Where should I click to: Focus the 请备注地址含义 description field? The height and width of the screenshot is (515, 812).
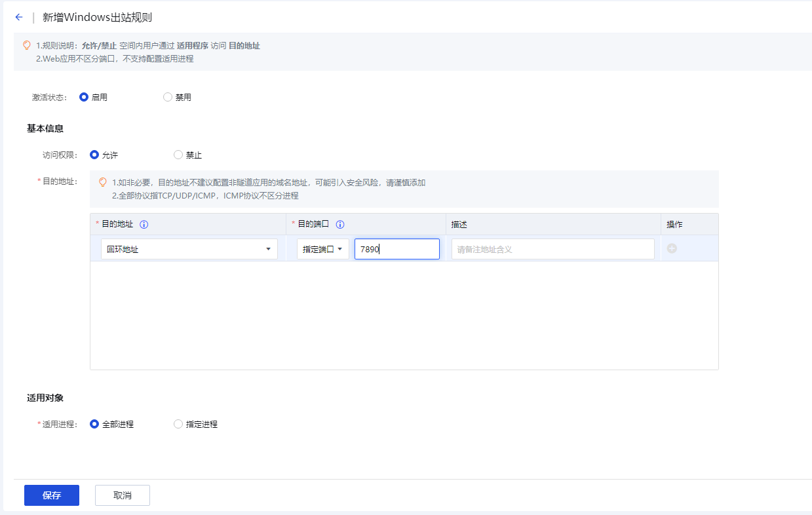click(552, 249)
